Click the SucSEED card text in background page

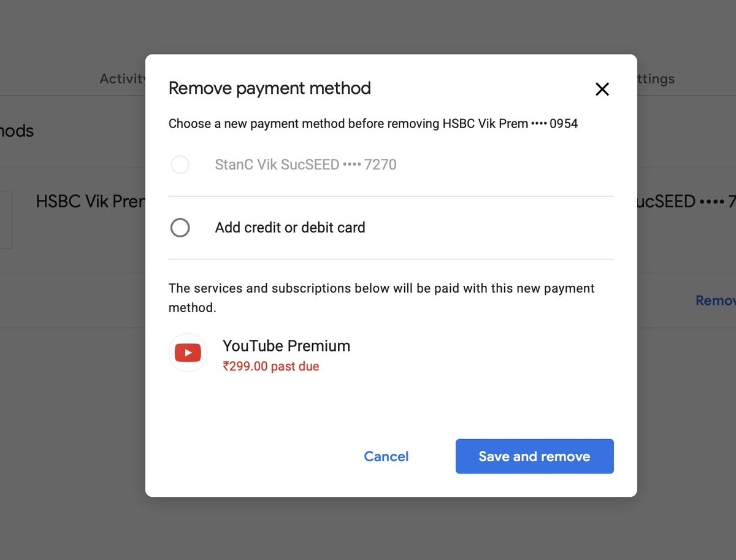point(686,201)
